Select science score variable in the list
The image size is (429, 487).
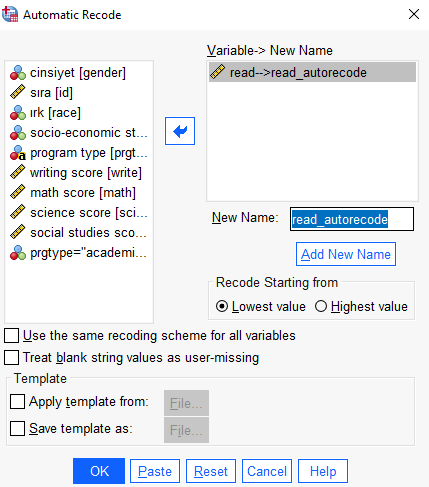tap(79, 213)
